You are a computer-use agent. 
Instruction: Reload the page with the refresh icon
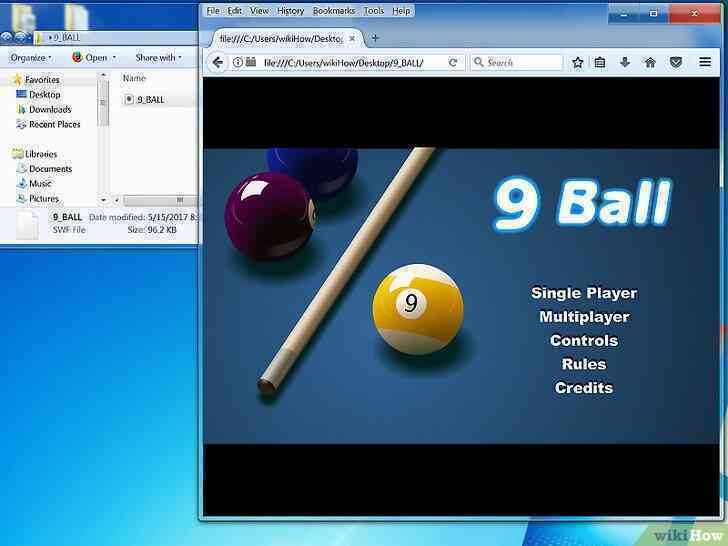[453, 62]
